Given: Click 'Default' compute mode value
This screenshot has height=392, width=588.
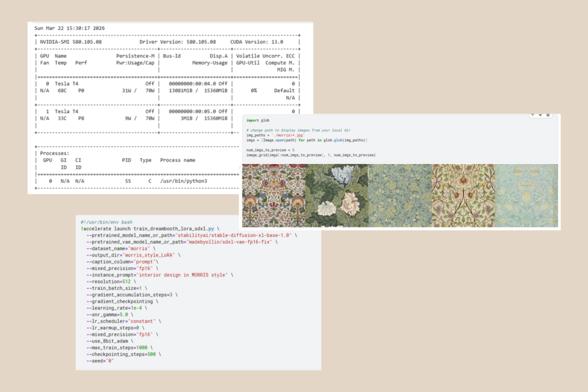Looking at the screenshot, I should tap(284, 91).
